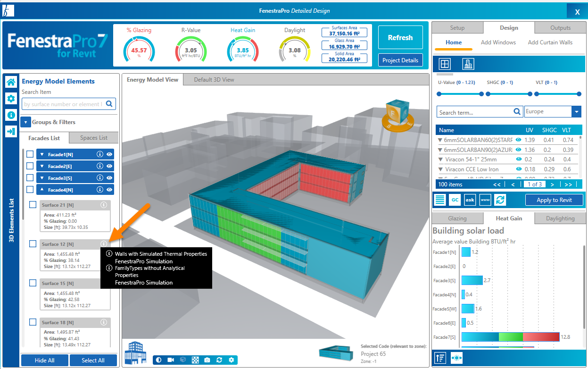Click the sync arrows icon beside www
Screen dimensions: 588x369
click(500, 200)
